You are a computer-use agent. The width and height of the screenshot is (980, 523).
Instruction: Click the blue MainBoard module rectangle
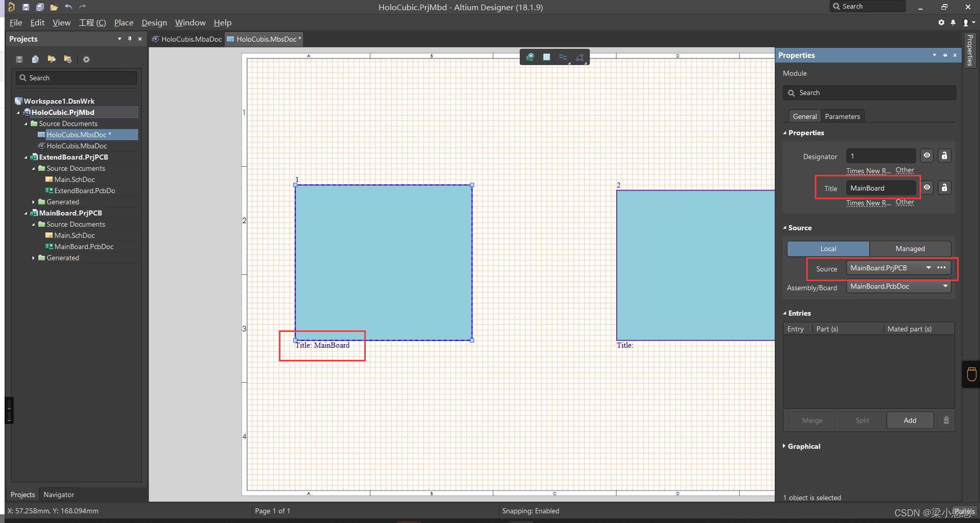pos(383,262)
